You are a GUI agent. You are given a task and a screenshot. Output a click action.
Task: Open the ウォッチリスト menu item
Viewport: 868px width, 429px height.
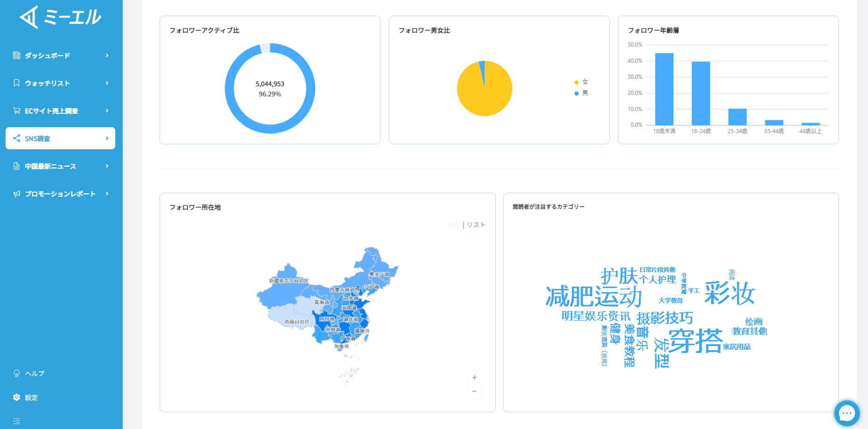click(x=60, y=83)
